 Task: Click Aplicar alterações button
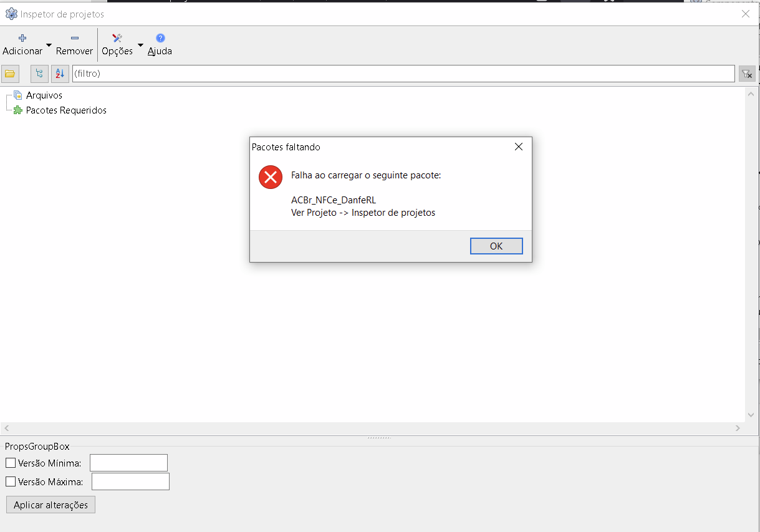pyautogui.click(x=51, y=505)
